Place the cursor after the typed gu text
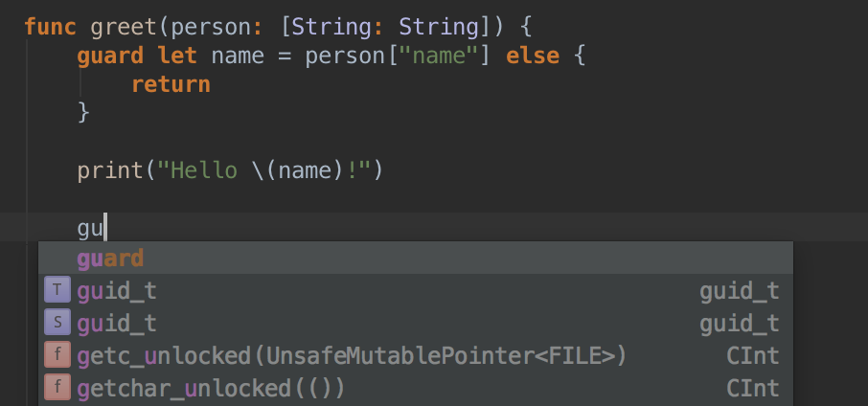The height and width of the screenshot is (406, 868). tap(105, 227)
